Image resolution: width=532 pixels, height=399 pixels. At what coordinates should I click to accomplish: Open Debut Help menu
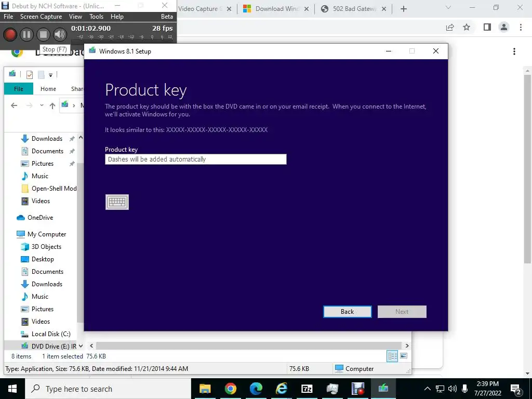117,16
